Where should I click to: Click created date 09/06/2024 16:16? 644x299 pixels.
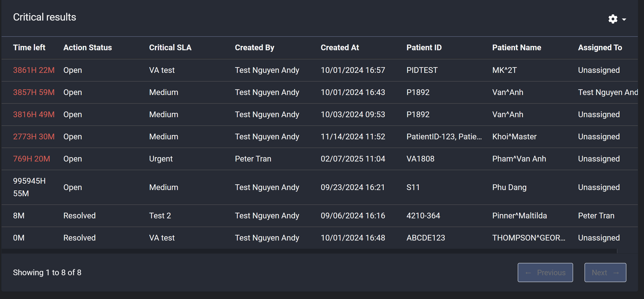click(353, 216)
